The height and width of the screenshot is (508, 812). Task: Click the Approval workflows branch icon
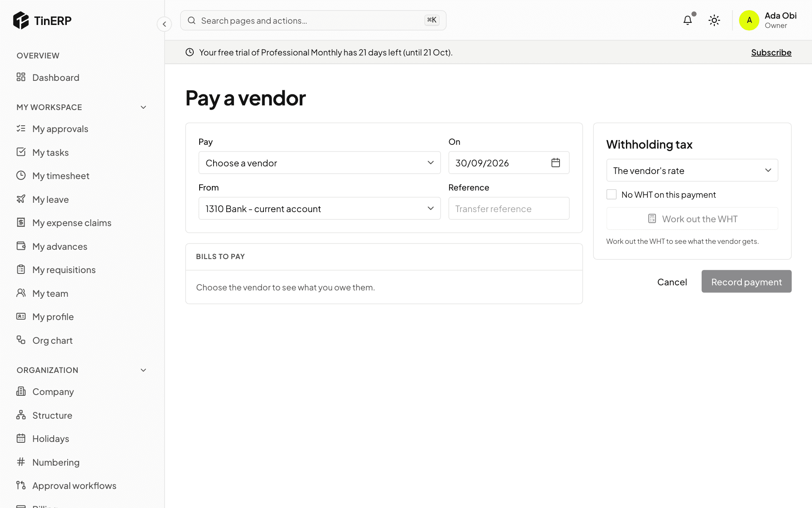tap(21, 485)
